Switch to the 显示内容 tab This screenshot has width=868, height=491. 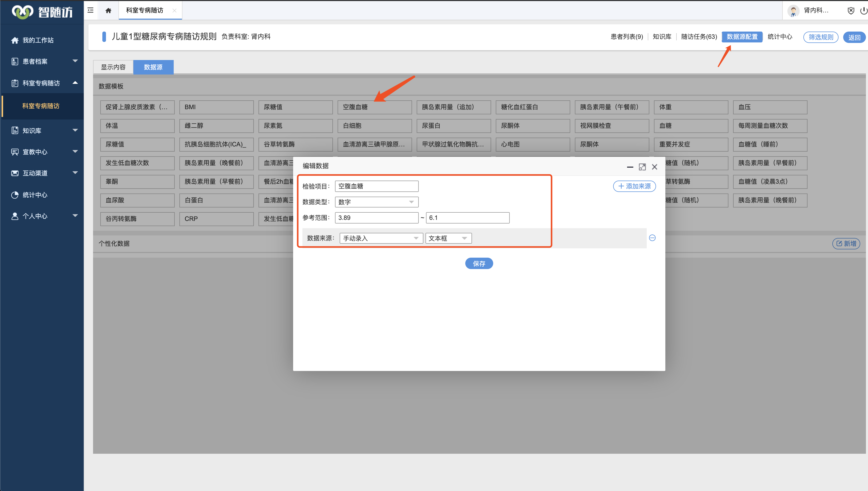point(113,67)
